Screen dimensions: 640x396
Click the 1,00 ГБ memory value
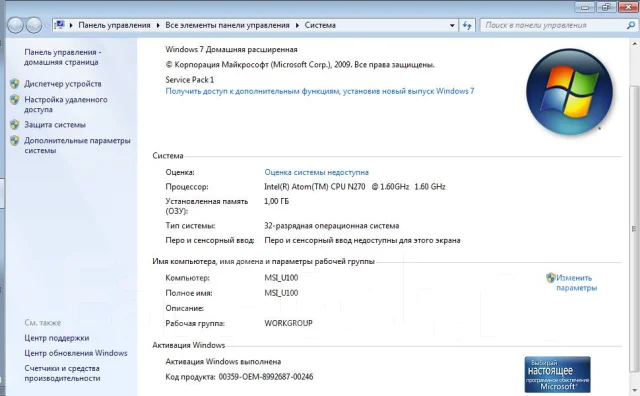pyautogui.click(x=276, y=201)
